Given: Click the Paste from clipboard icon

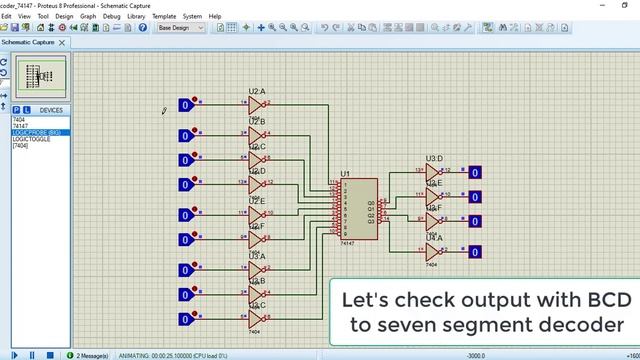Looking at the screenshot, I should click(x=373, y=27).
